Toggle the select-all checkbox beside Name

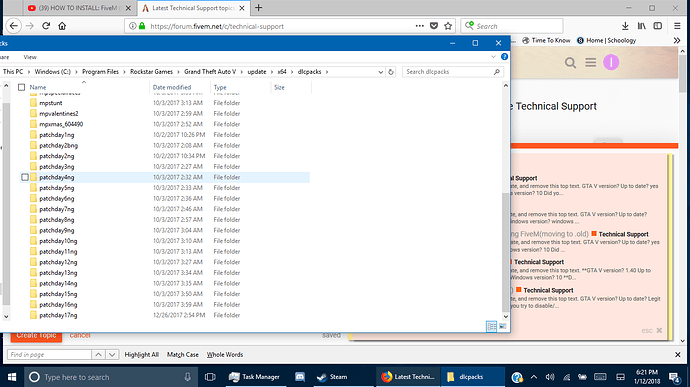(x=21, y=87)
